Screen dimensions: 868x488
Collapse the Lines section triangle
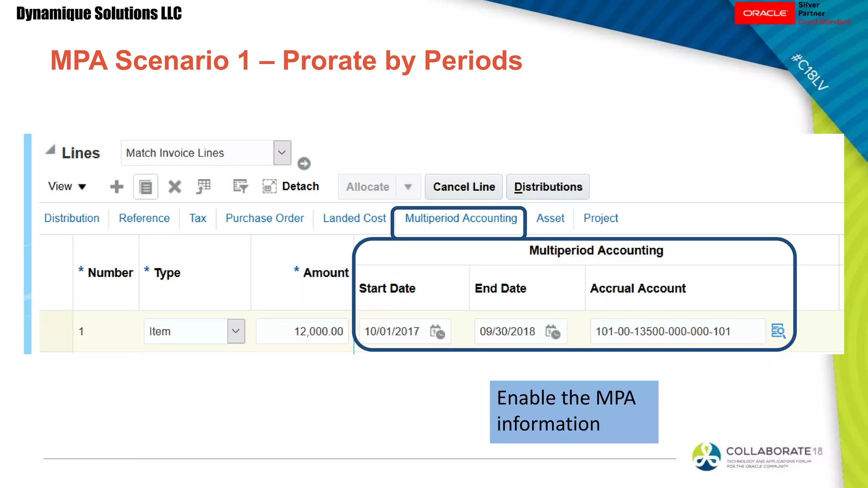click(50, 150)
